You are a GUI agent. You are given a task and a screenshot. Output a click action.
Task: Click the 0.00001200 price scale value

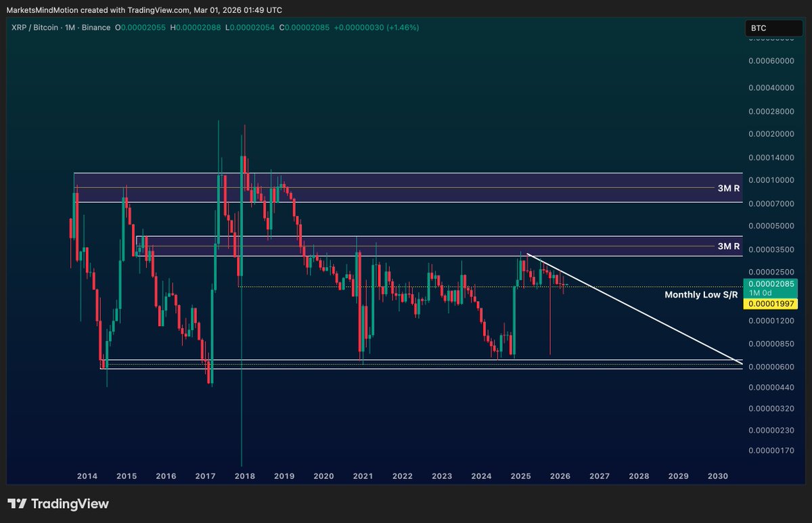click(x=771, y=321)
